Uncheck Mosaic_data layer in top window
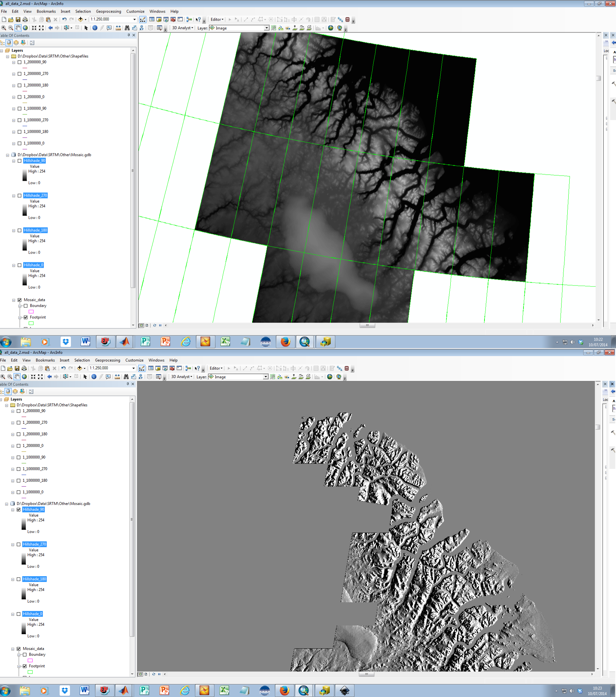The image size is (616, 697). click(19, 300)
